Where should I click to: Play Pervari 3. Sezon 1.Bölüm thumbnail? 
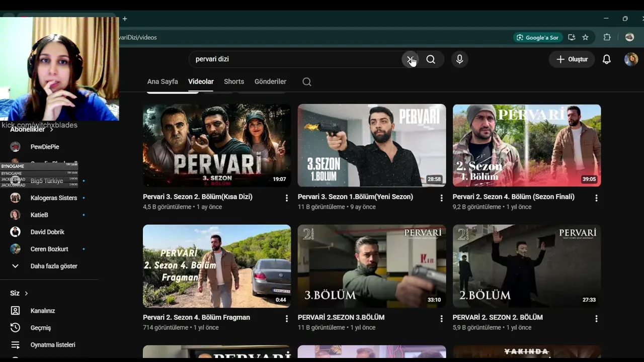click(372, 145)
